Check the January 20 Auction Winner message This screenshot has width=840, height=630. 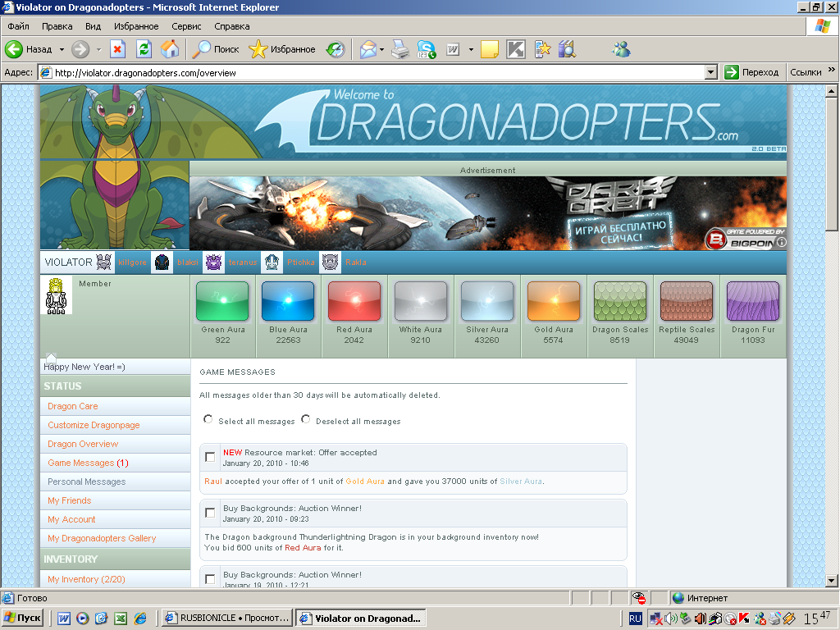210,513
